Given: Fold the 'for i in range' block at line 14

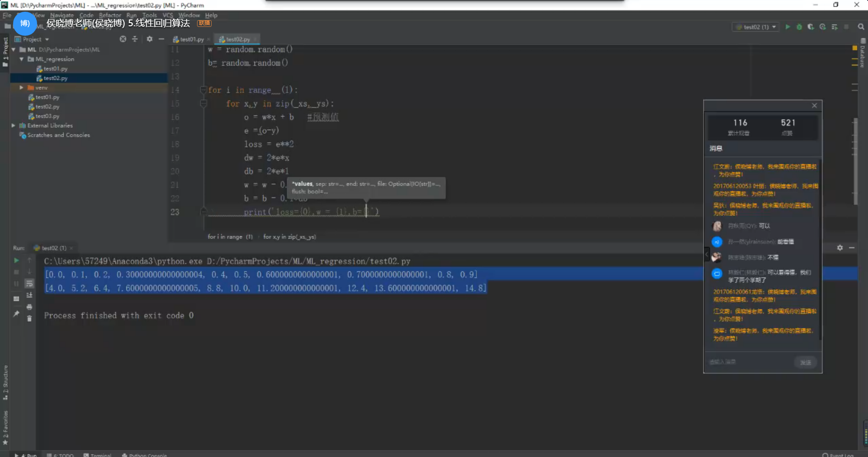Looking at the screenshot, I should coord(203,90).
